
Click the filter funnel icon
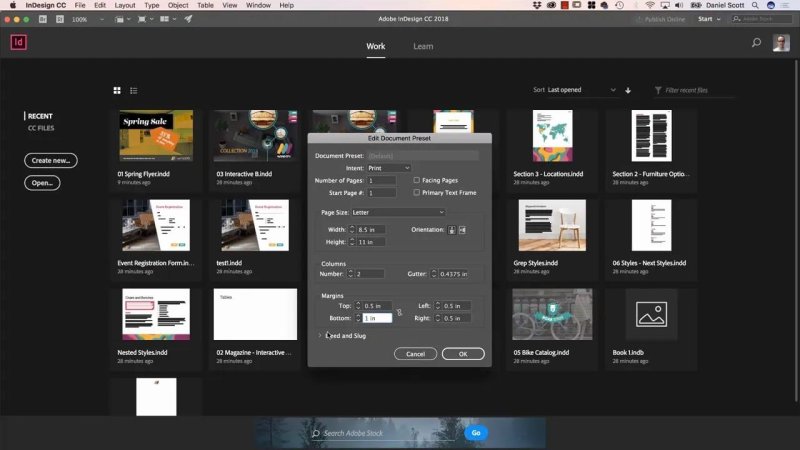(x=658, y=90)
